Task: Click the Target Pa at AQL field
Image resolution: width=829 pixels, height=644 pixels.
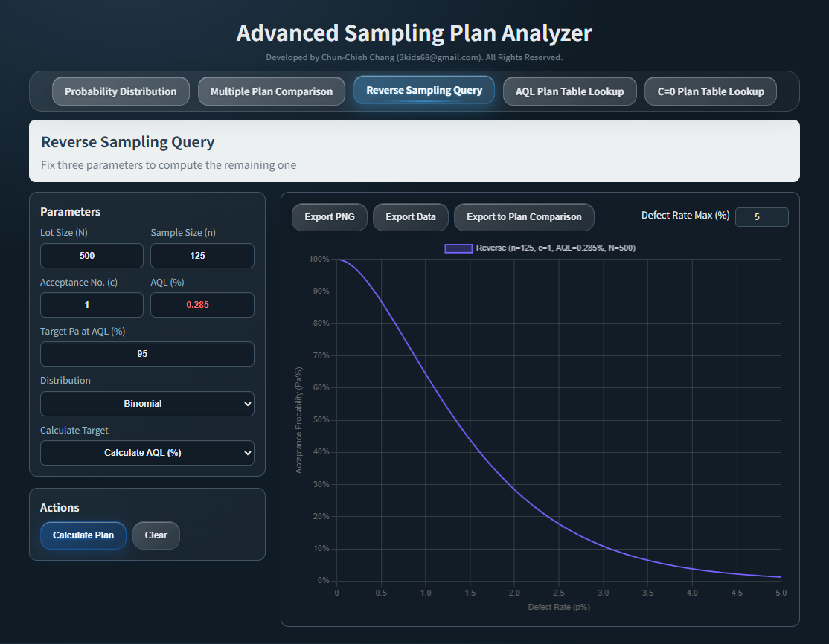Action: 147,353
